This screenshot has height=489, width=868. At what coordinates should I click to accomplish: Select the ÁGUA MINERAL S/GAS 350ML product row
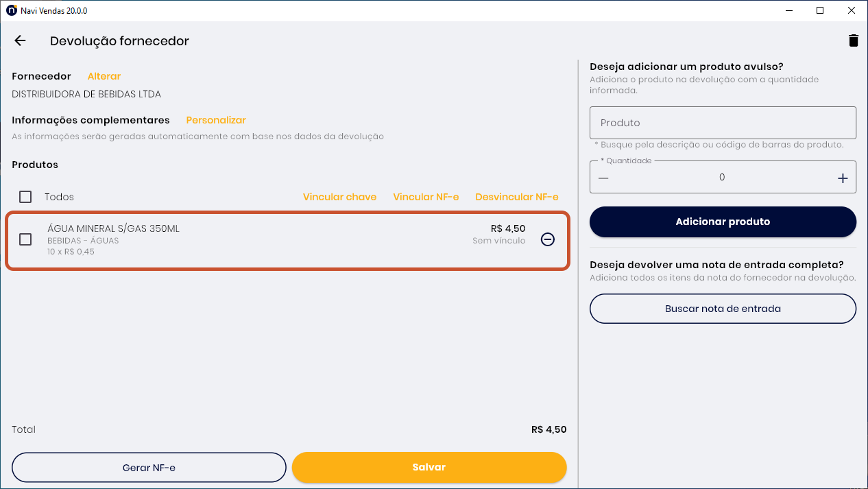tap(287, 240)
